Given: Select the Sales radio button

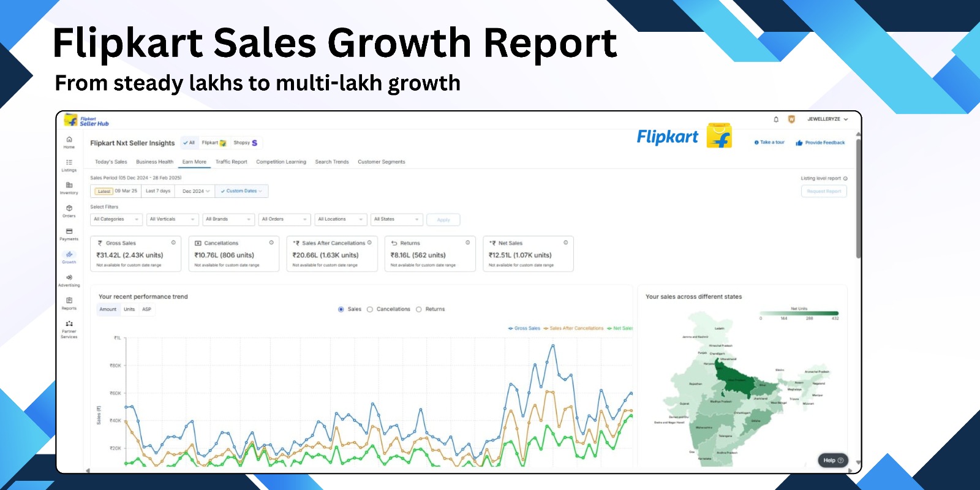Looking at the screenshot, I should tap(341, 309).
